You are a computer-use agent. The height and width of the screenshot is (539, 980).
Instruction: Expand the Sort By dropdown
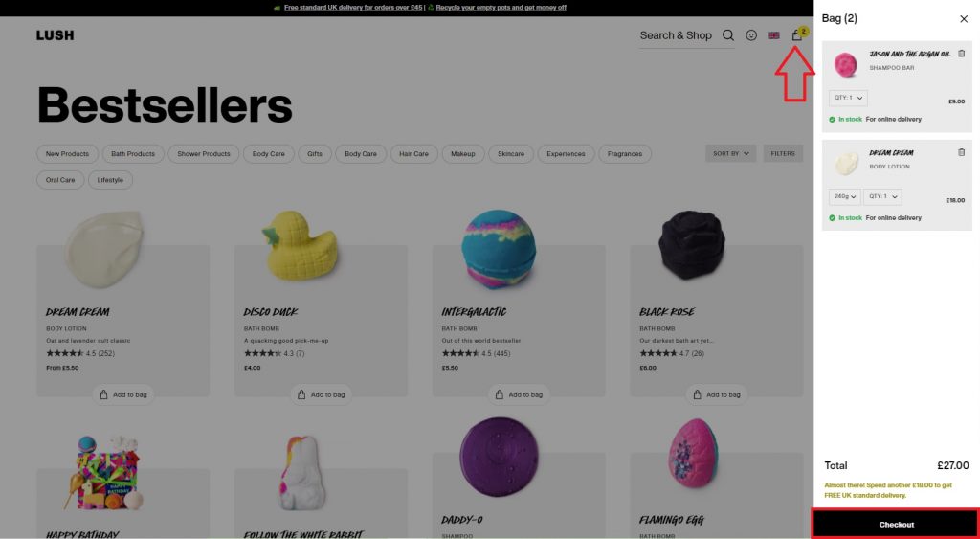(730, 154)
